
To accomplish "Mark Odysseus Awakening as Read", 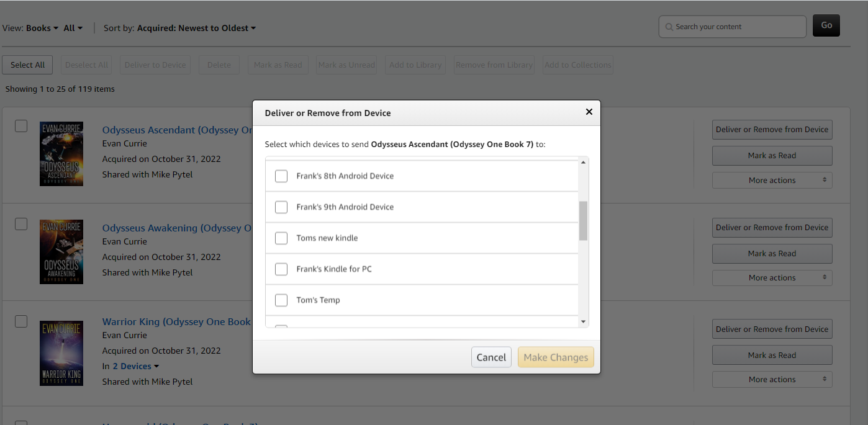I will pyautogui.click(x=772, y=254).
